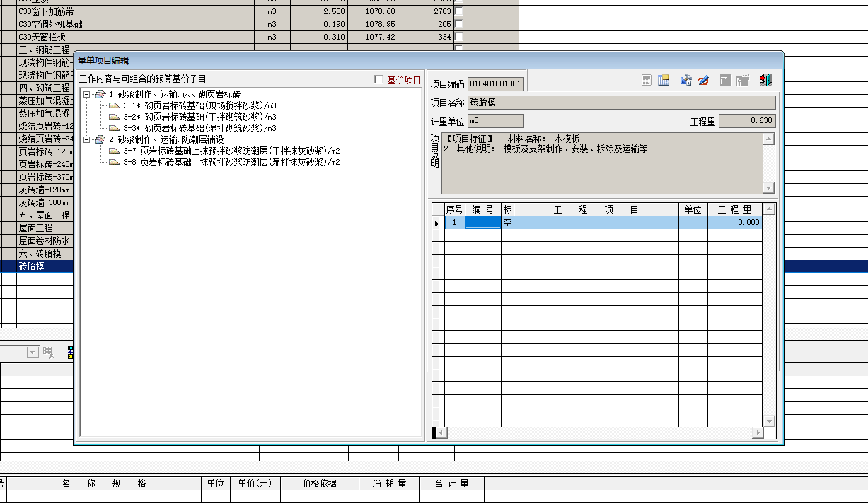Select 3-1* 砌页岩标砖基础(现场搅拌砂浆)/m3
The height and width of the screenshot is (503, 868).
(x=199, y=105)
